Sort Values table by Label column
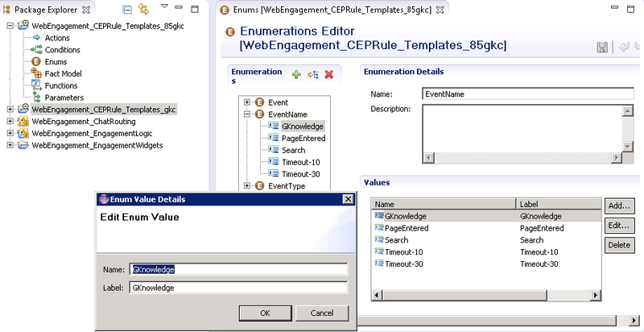 pos(559,204)
